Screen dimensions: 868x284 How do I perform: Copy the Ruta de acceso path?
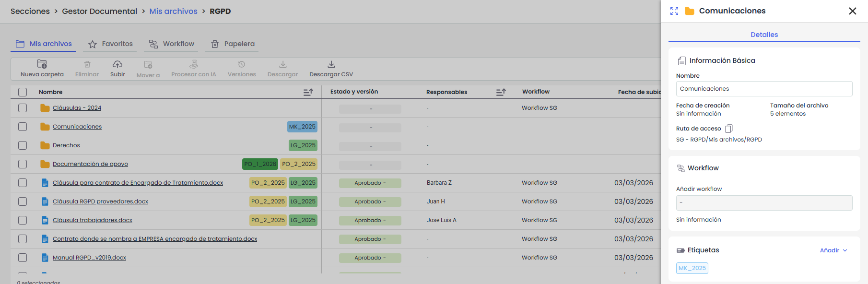pyautogui.click(x=729, y=129)
